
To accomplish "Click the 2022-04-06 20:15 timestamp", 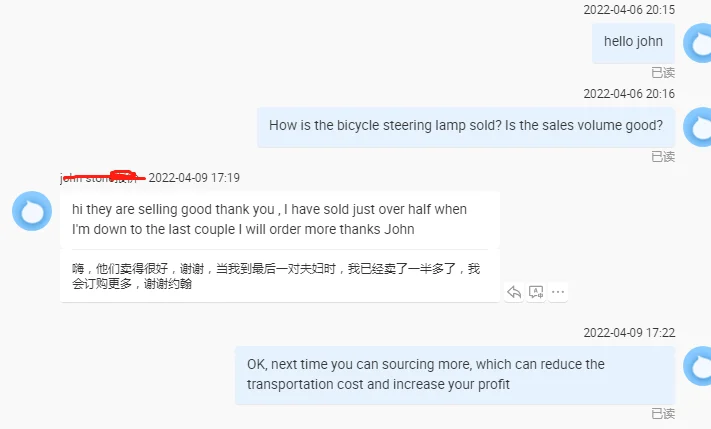I will 629,10.
